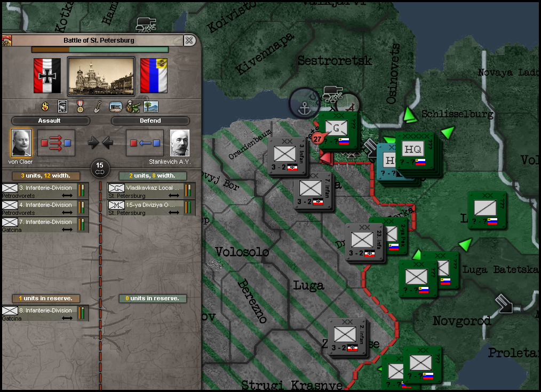Click the Sestroretsk province label

pos(335,61)
